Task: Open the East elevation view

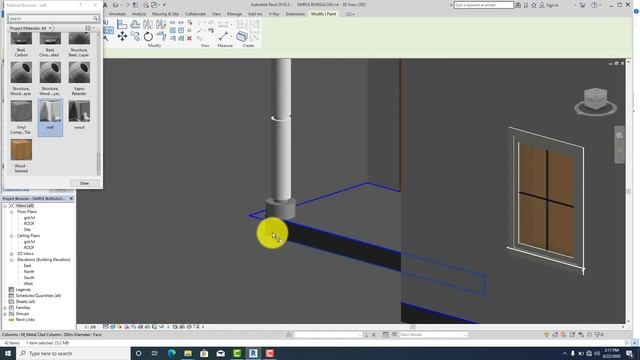Action: tap(27, 266)
